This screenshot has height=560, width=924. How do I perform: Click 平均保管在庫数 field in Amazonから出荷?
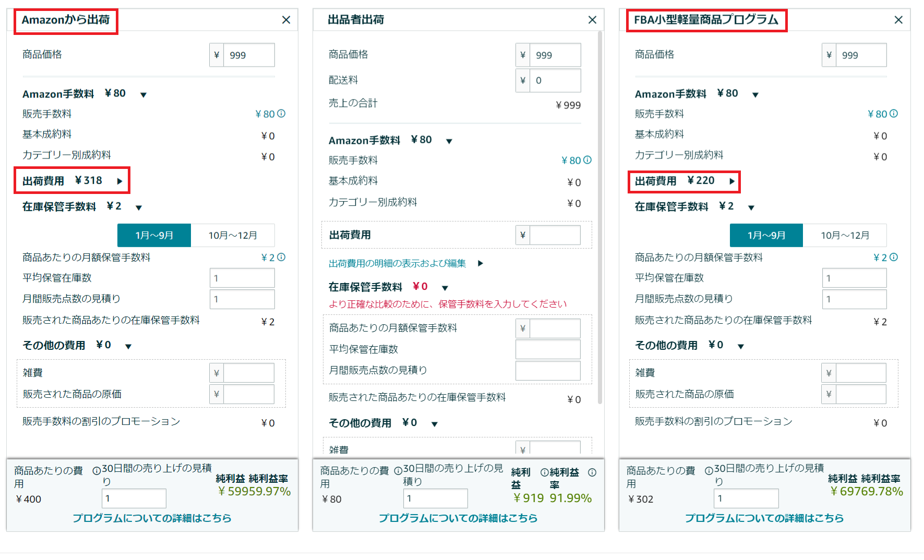(242, 278)
